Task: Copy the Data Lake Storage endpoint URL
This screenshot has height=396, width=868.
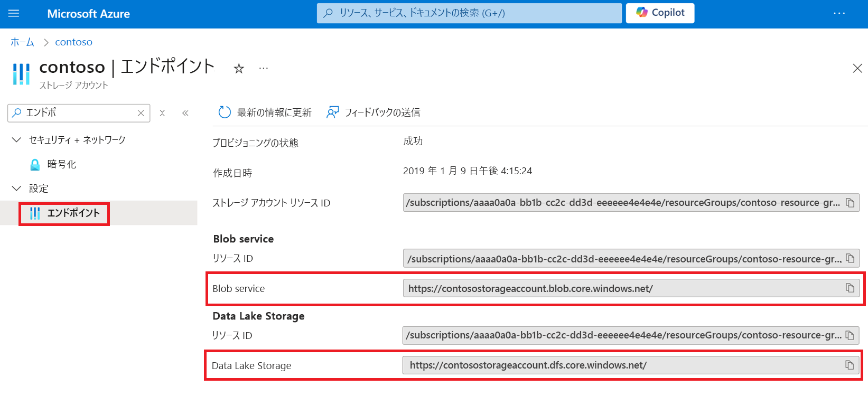Action: pos(851,365)
